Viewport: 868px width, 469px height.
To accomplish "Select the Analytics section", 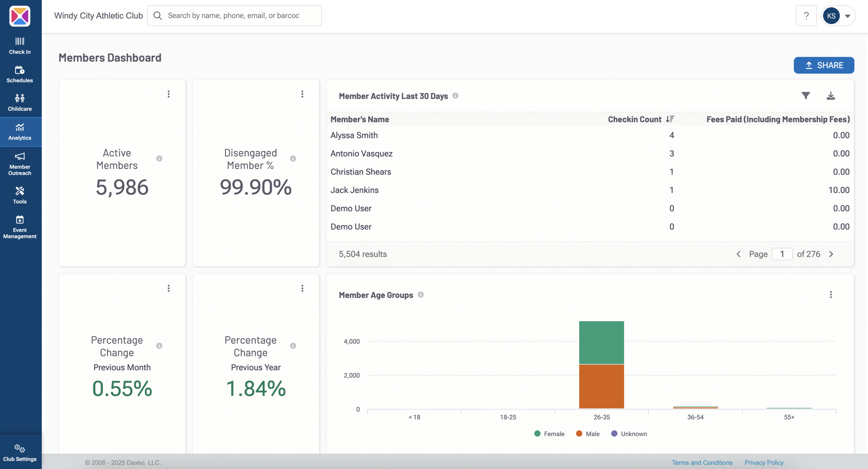I will coord(20,132).
